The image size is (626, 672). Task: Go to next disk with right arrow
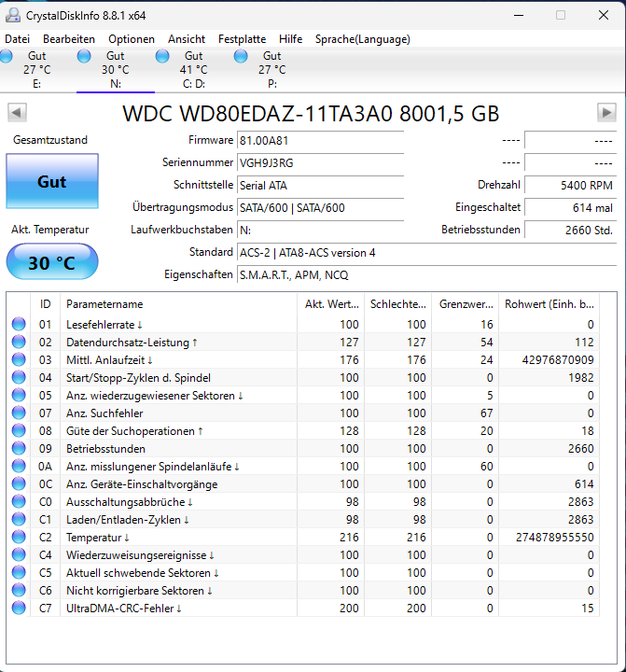(x=606, y=113)
